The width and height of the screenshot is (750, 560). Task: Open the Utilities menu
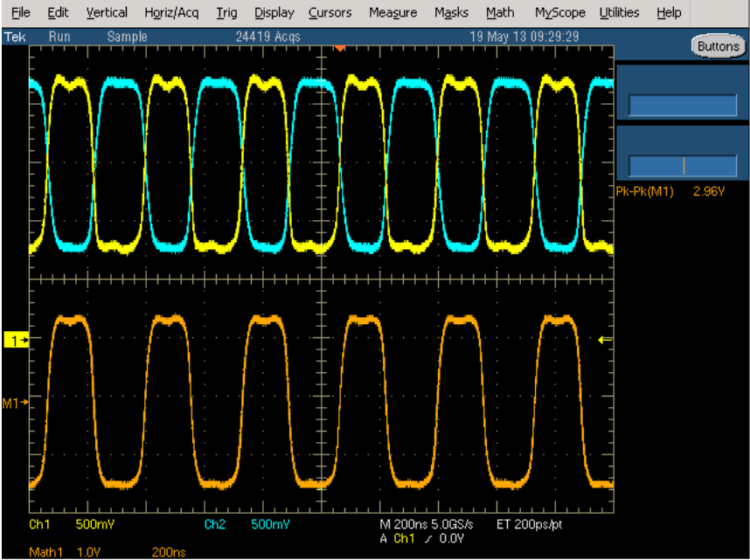[619, 12]
